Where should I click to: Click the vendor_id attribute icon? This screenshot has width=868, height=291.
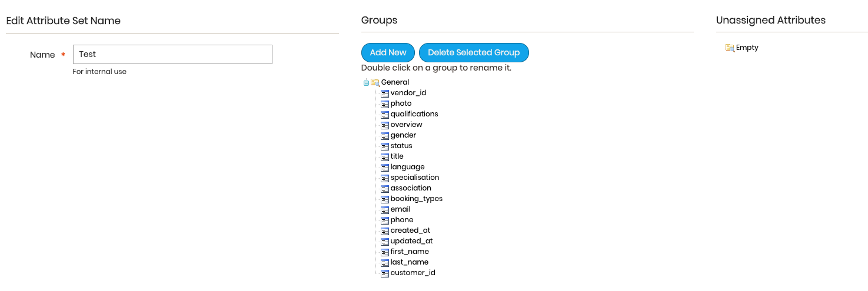[x=385, y=93]
